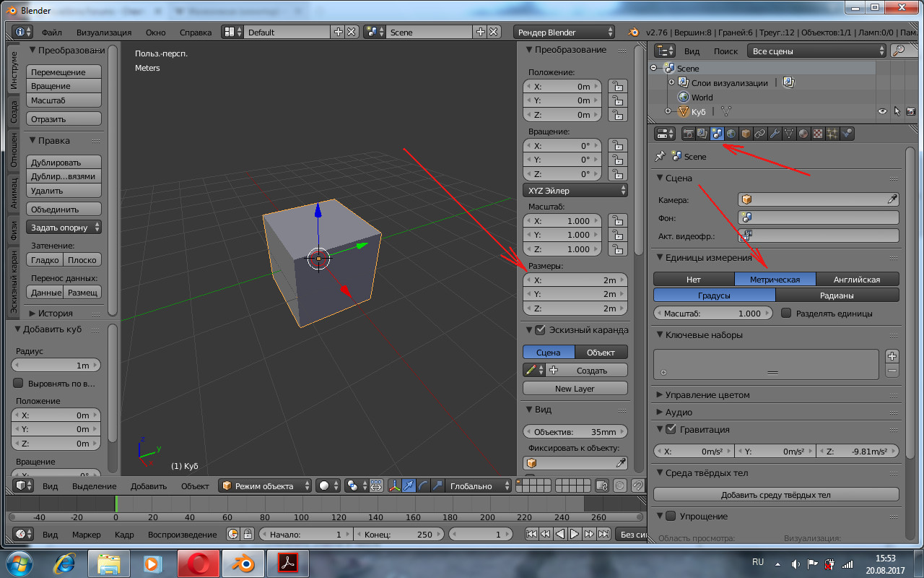Toggle visibility eye for Куб object

click(x=882, y=112)
